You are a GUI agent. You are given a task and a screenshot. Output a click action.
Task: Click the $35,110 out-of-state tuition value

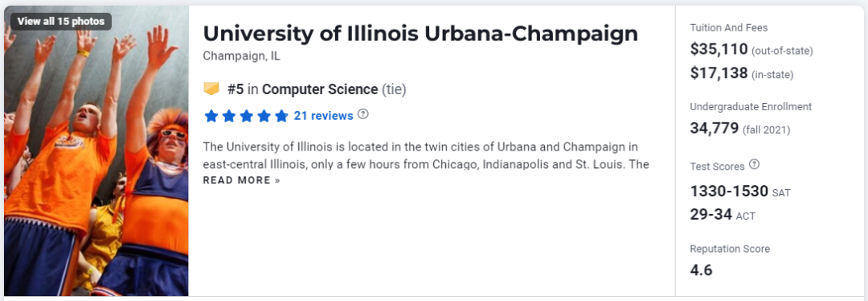(719, 49)
